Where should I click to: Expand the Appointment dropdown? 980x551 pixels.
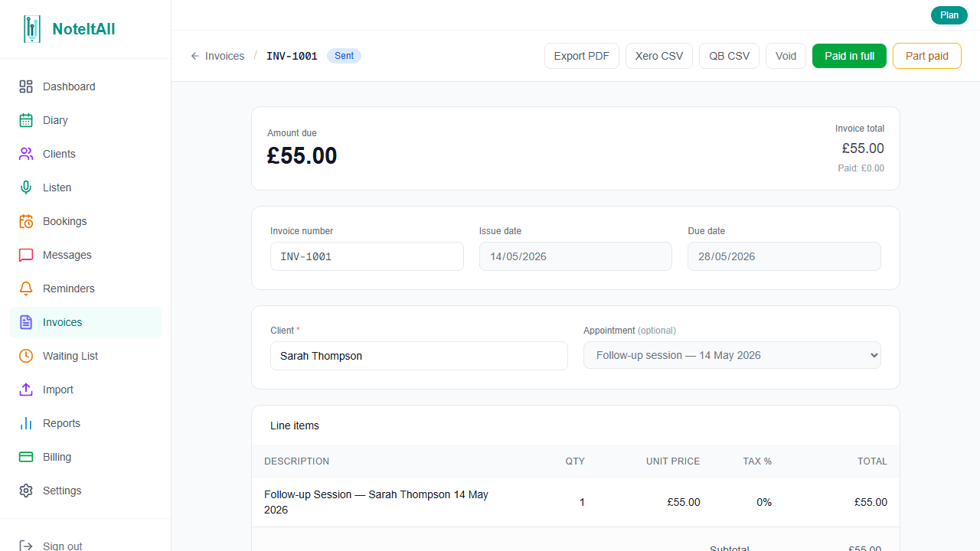click(x=732, y=355)
